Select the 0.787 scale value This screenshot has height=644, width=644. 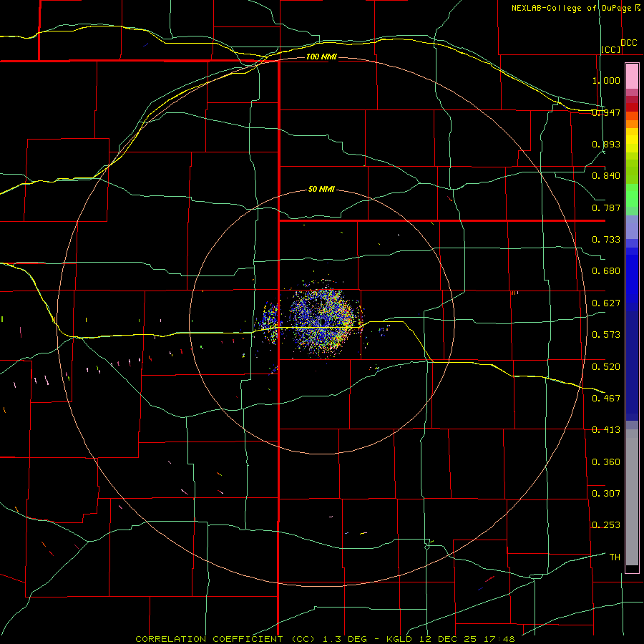coord(606,208)
